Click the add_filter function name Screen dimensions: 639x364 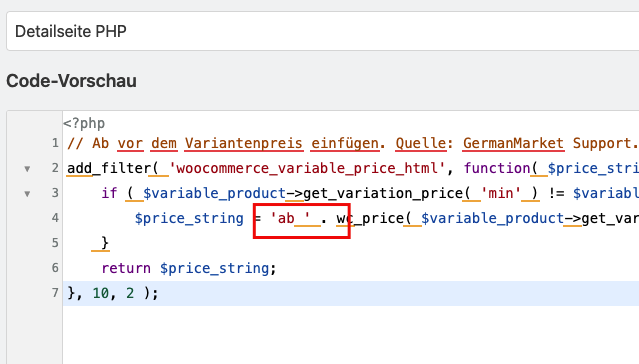point(109,168)
